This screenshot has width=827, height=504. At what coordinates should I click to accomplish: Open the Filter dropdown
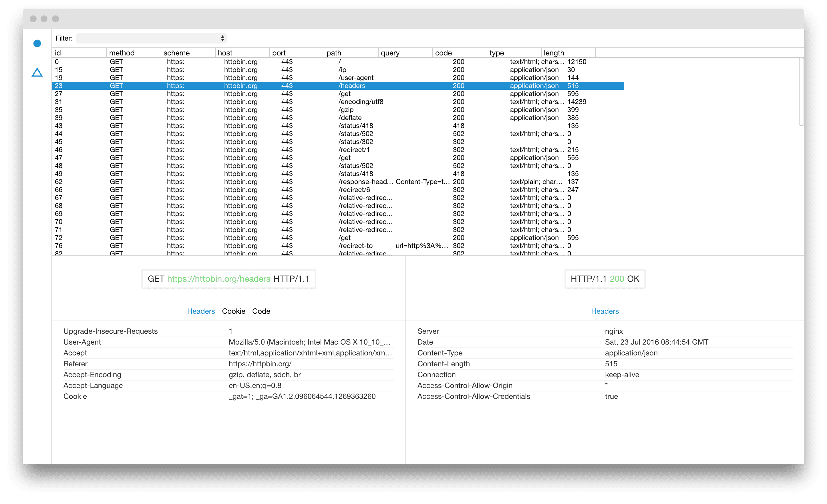(151, 38)
